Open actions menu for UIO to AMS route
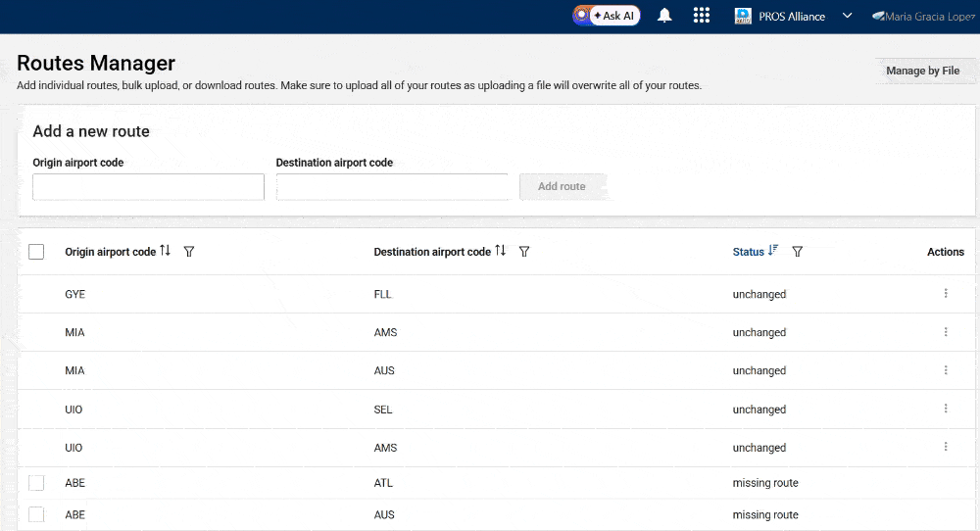980x531 pixels. [x=946, y=447]
